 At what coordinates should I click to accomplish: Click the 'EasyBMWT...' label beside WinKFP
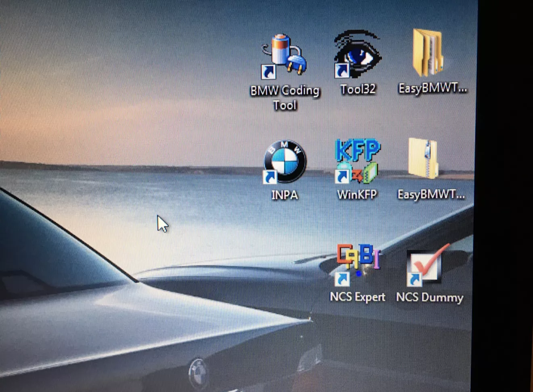[x=431, y=195]
